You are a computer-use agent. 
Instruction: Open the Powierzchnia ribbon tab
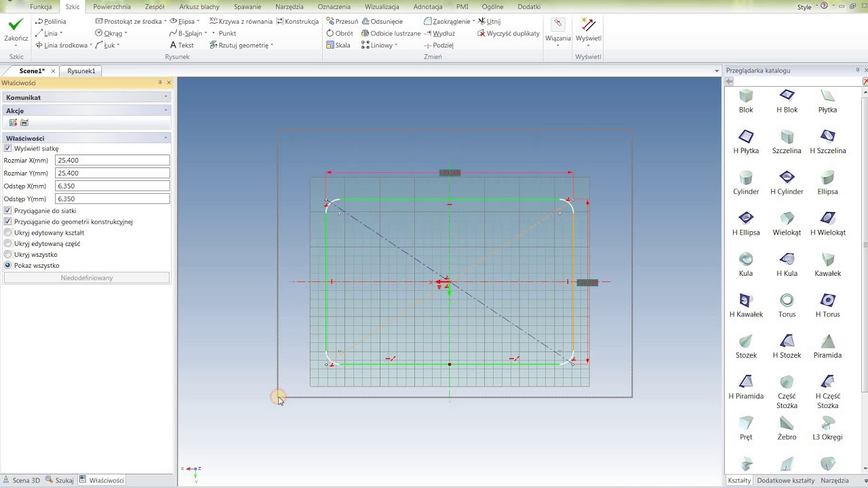[112, 7]
